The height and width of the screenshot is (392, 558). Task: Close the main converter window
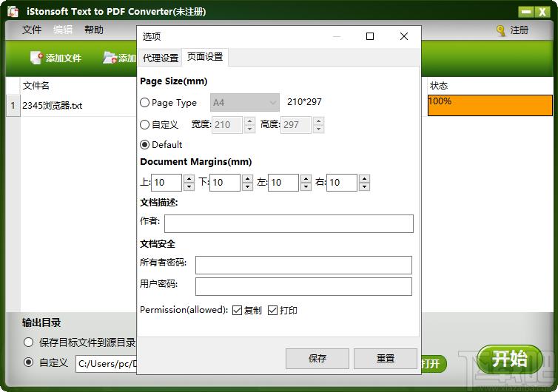tap(542, 12)
